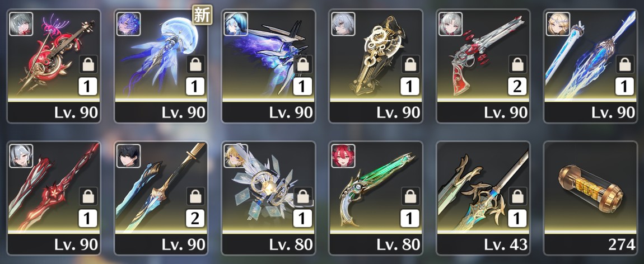Toggle lock icon on the jellyfish weapon
Viewport: 644px width, 264px height.
tap(195, 64)
